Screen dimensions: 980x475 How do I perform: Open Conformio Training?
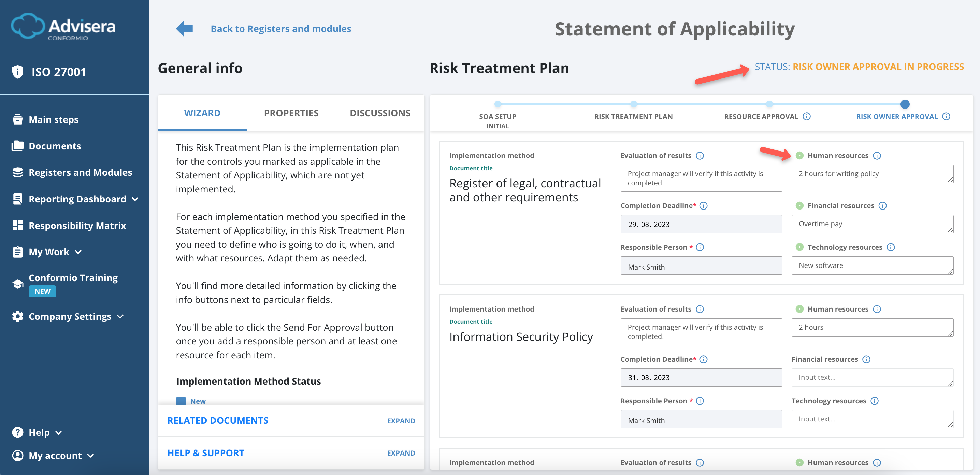(73, 278)
